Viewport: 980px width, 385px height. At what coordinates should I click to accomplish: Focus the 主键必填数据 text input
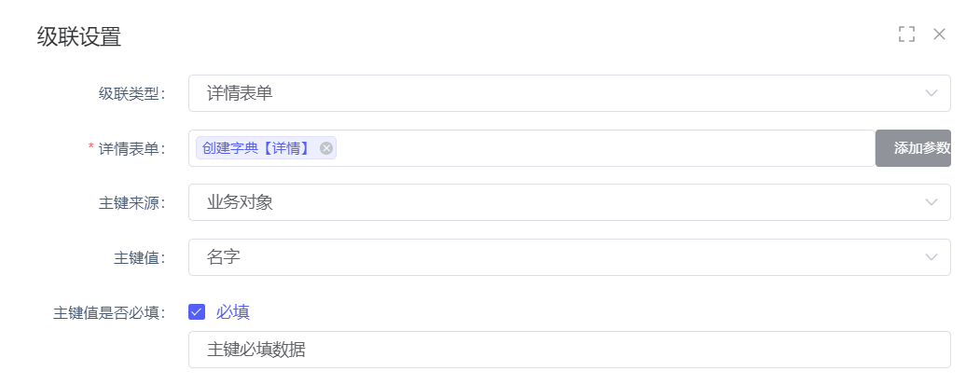pyautogui.click(x=569, y=351)
